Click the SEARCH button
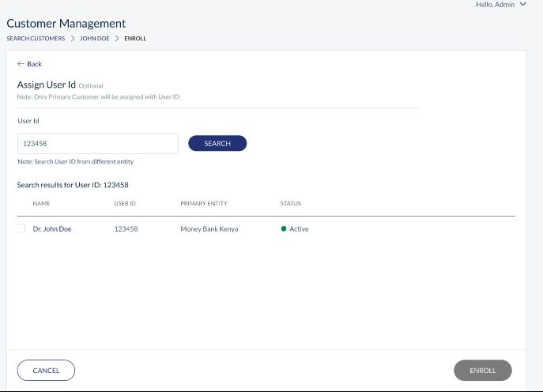The width and height of the screenshot is (543, 392). click(x=217, y=143)
